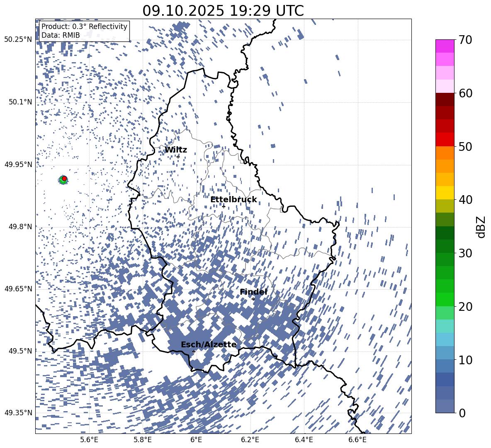
Task: Click the colorbar tick label 20
Action: point(466,306)
